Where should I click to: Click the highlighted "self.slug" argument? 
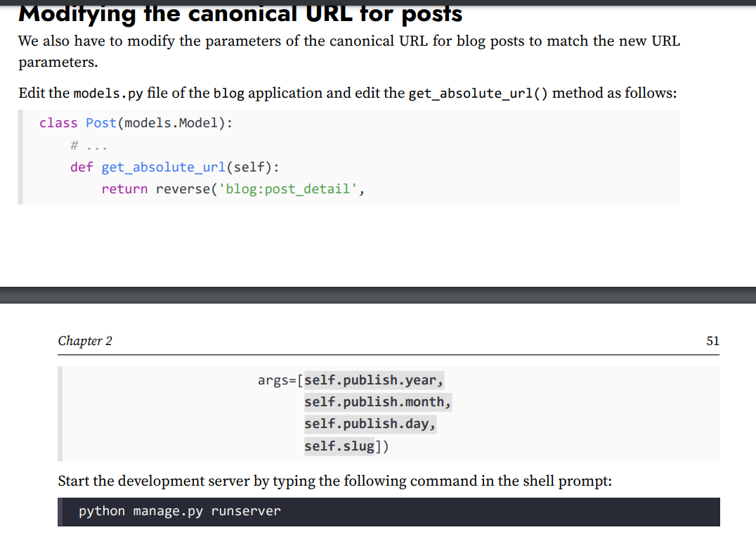click(x=339, y=446)
